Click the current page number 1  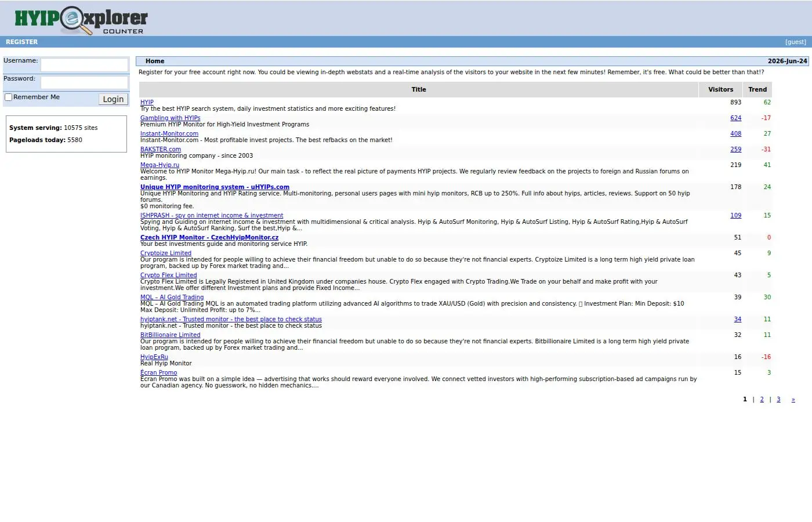pyautogui.click(x=745, y=399)
